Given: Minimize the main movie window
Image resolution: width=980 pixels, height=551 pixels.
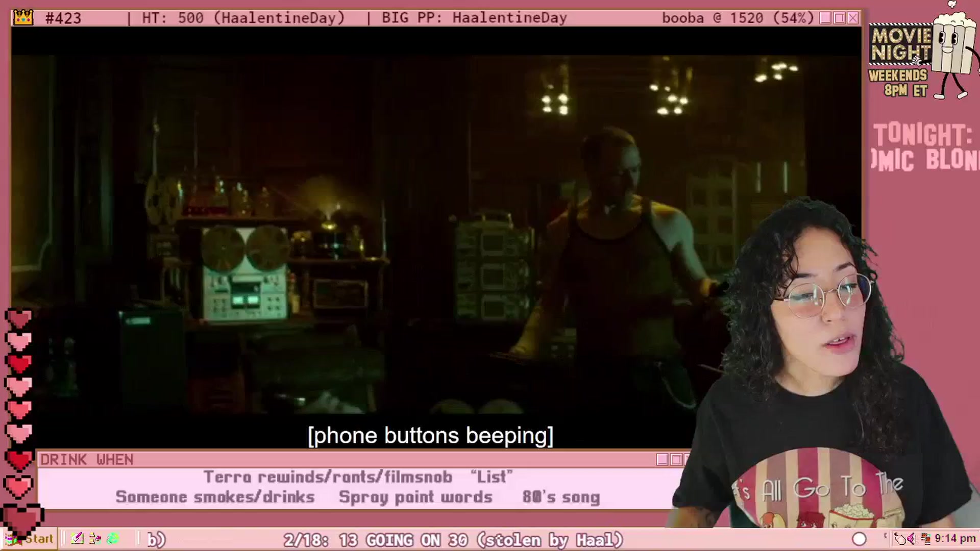Looking at the screenshot, I should [x=825, y=18].
